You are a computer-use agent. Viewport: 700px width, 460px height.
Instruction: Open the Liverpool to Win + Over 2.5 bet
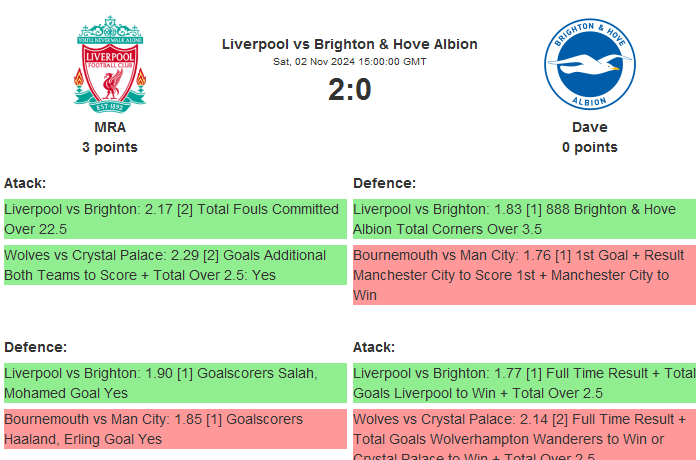(x=524, y=383)
